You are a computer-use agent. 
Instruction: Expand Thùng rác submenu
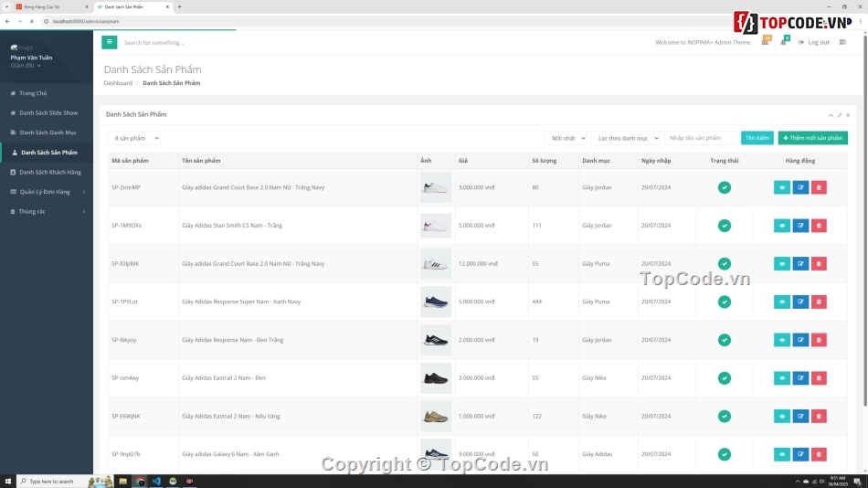[47, 212]
